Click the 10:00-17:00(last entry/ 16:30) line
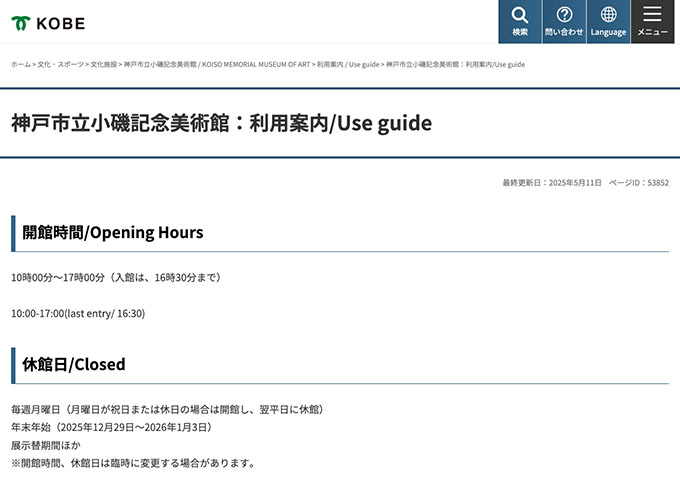680x480 pixels. [78, 313]
